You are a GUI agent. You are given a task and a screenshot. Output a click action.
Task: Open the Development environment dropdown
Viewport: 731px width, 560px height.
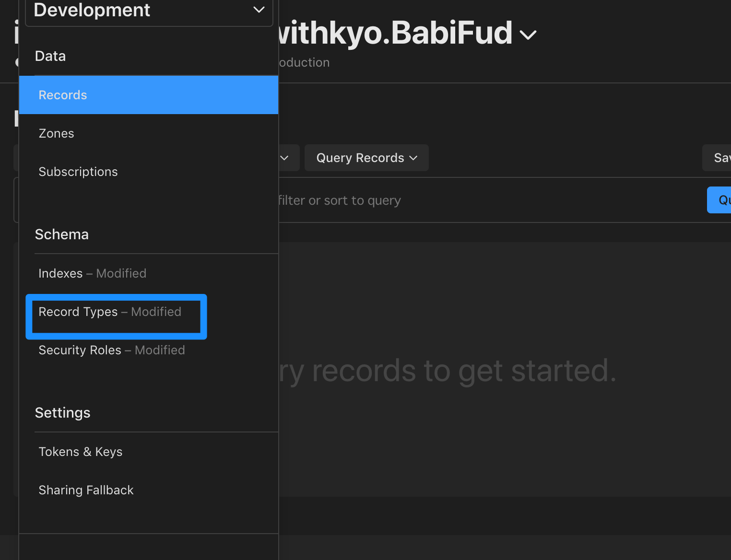(x=149, y=10)
